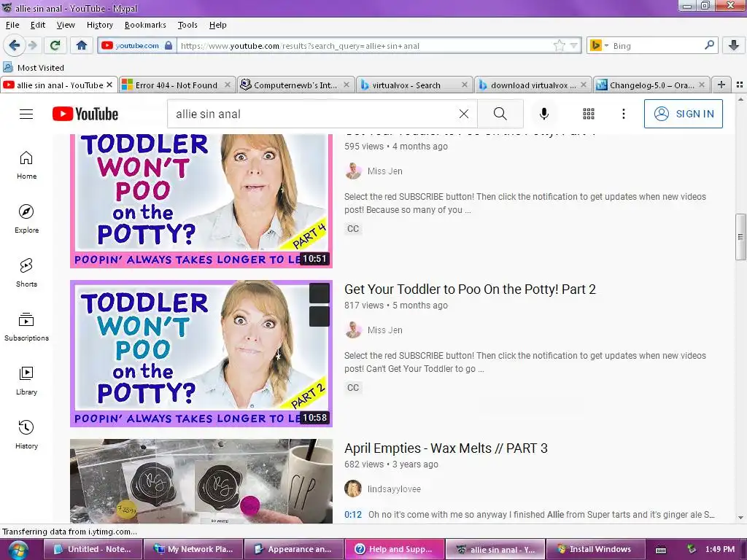Viewport: 747px width, 560px height.
Task: Switch to My Network Places taskbar button
Action: [193, 549]
